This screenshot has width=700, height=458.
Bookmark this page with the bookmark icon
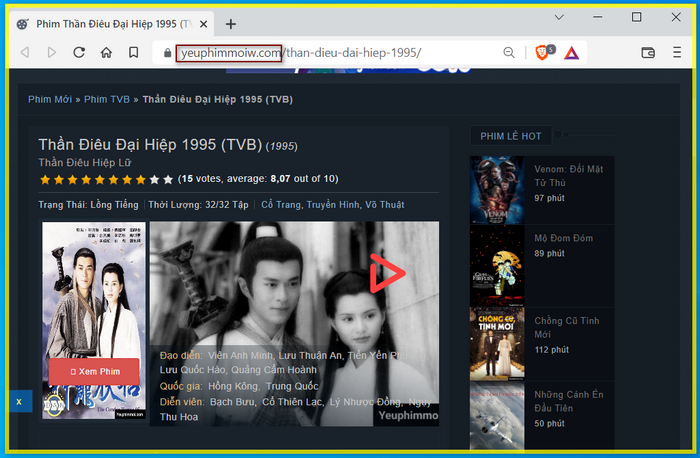click(133, 53)
